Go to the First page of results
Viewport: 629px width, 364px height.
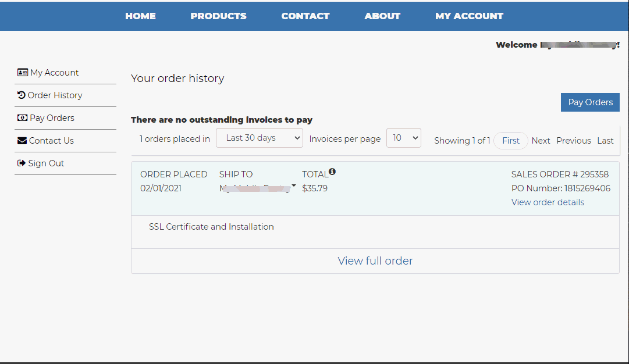[x=511, y=141]
